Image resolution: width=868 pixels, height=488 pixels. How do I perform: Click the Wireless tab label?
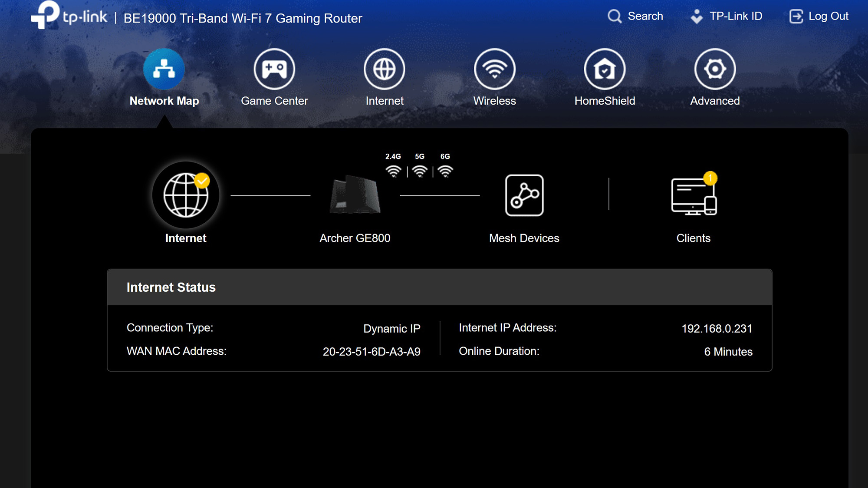pos(495,101)
